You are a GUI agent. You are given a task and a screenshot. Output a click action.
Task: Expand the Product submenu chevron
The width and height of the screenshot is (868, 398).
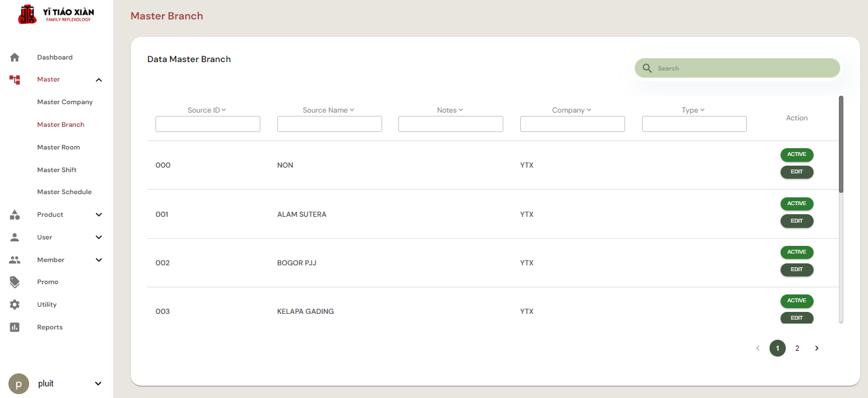[98, 215]
